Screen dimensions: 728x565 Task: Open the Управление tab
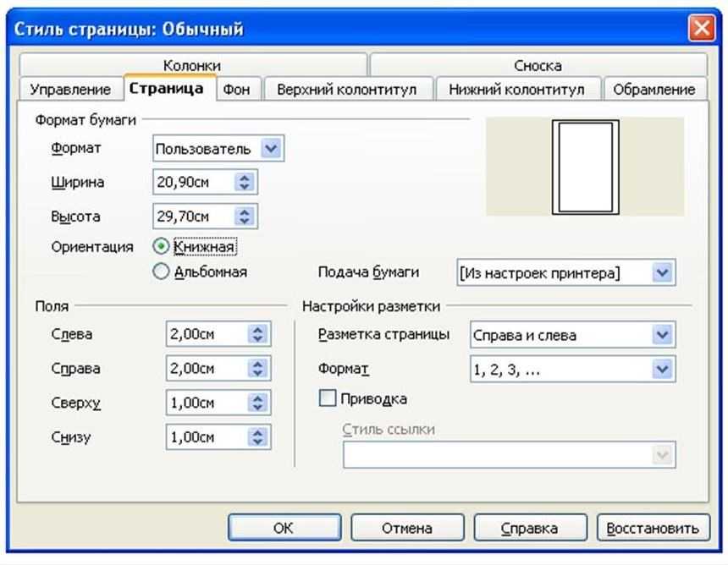pyautogui.click(x=70, y=89)
